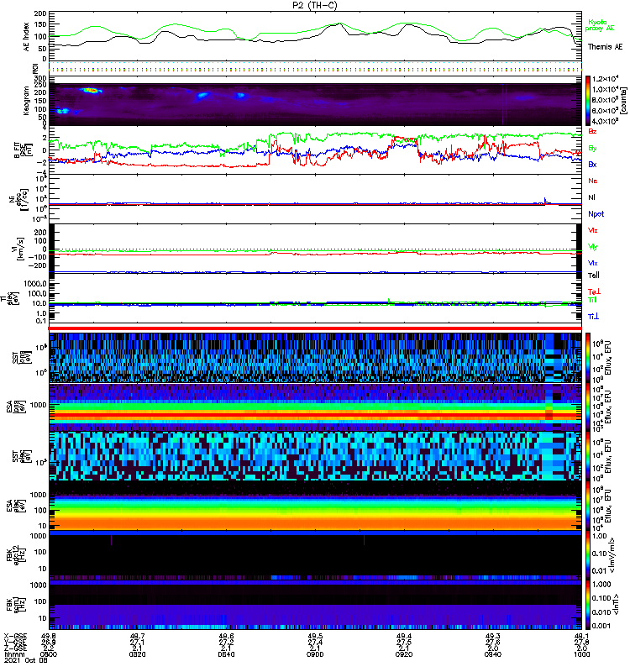This screenshot has width=630, height=672.
Task: Click the "X-GSE" row label
Action: coord(15,636)
